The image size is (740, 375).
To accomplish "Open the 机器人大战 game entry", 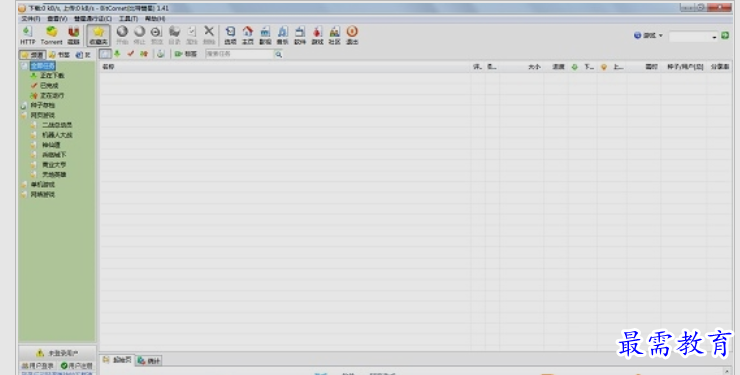I will pos(57,135).
